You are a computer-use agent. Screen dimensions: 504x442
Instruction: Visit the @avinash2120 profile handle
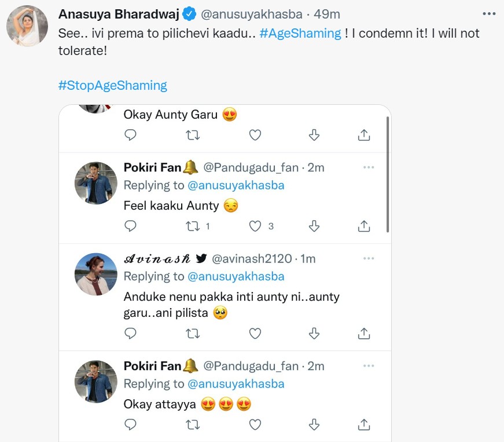(252, 259)
